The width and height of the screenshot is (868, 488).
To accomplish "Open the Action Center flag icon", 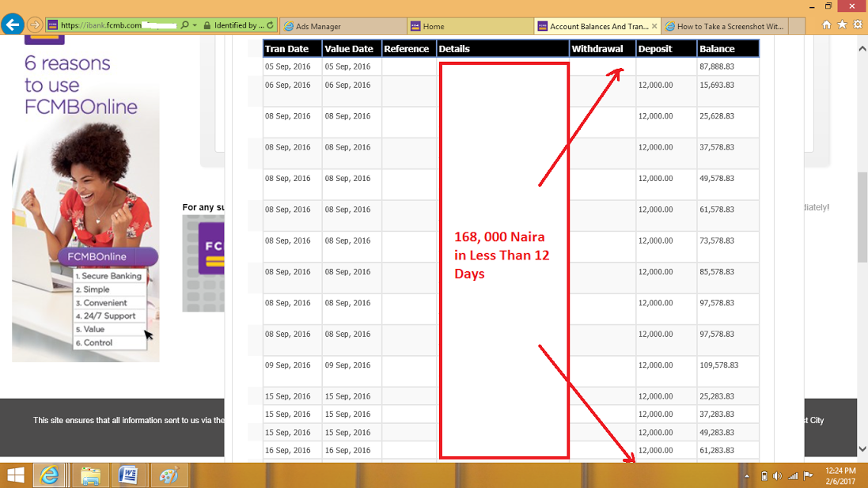I will click(808, 476).
